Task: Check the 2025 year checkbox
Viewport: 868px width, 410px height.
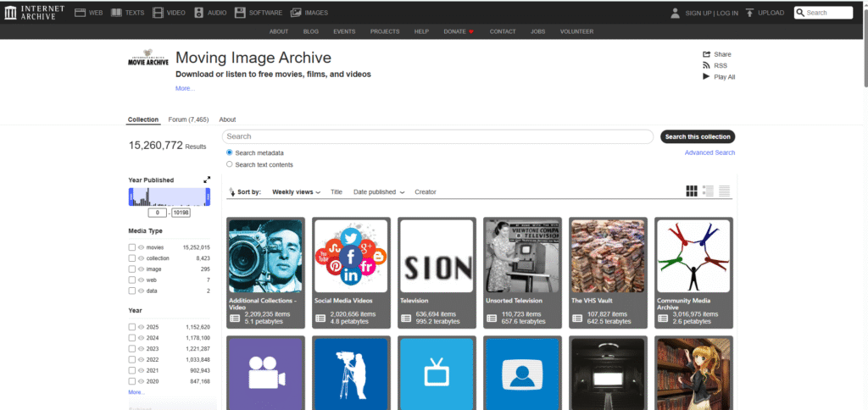Action: [131, 327]
